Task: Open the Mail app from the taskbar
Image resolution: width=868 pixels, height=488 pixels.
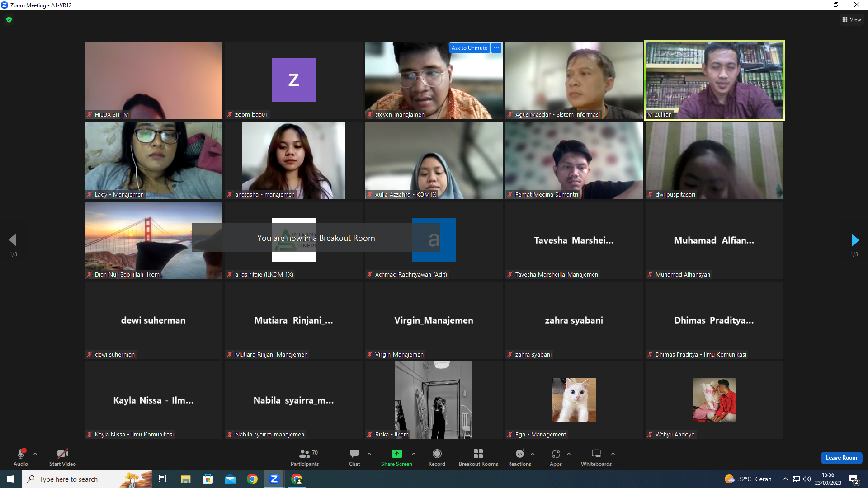Action: (x=230, y=479)
